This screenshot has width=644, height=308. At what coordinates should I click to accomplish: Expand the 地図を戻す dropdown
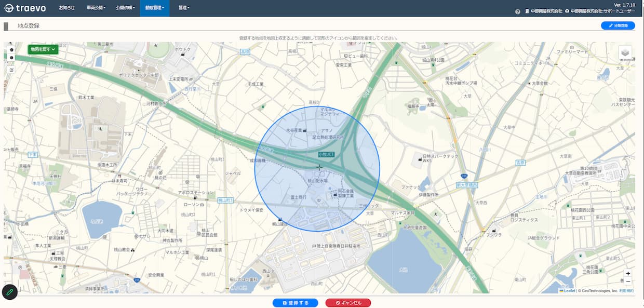pos(43,49)
